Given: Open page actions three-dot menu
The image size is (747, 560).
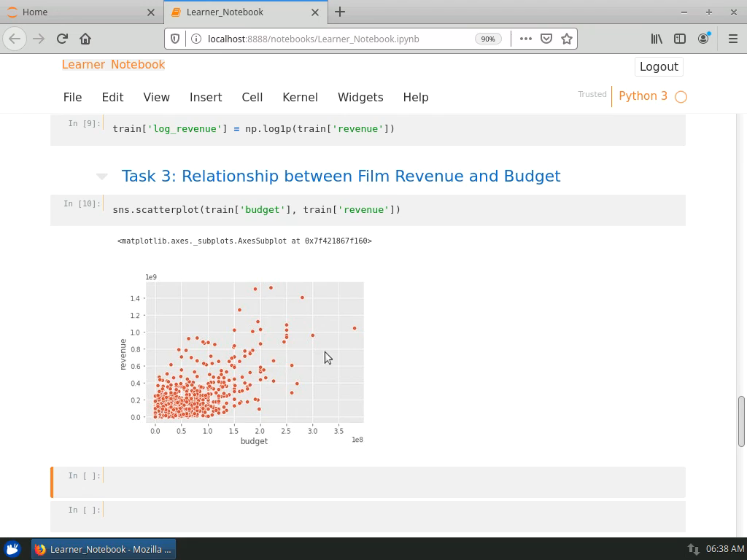Looking at the screenshot, I should pos(525,39).
